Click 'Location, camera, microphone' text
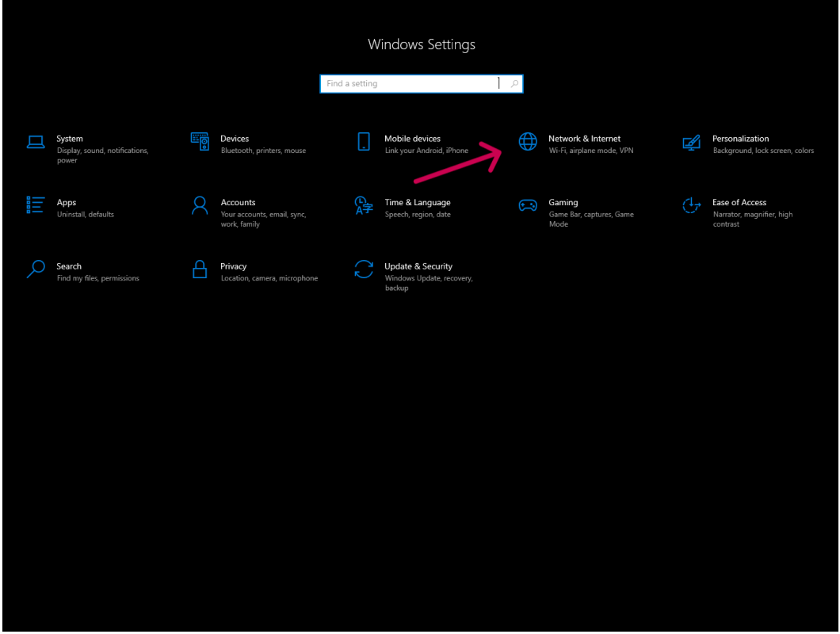Screen dimensions: 840x634 coord(269,278)
